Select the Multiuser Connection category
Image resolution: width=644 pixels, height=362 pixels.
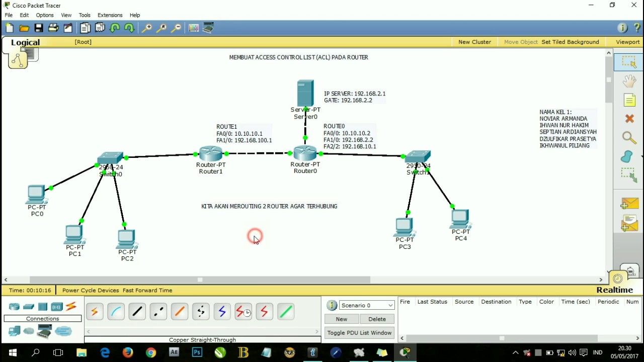(x=63, y=331)
